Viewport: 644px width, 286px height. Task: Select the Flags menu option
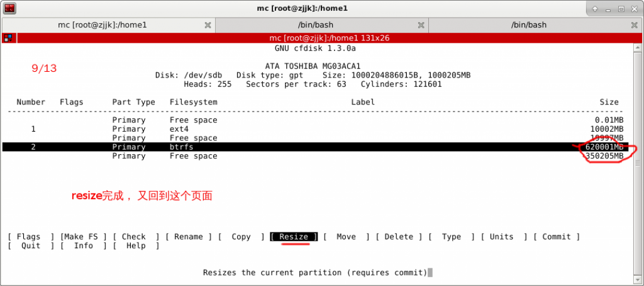pos(28,237)
